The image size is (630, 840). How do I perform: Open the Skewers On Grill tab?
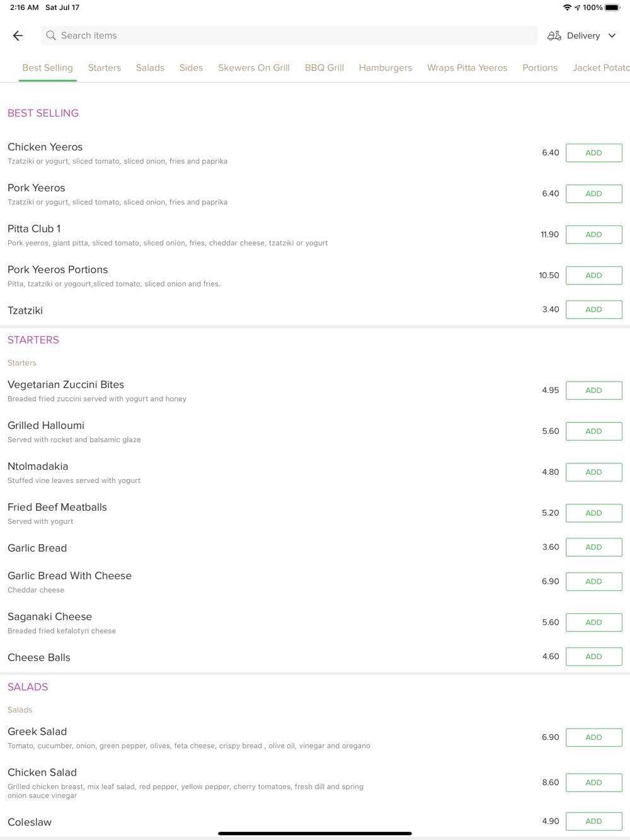point(254,68)
